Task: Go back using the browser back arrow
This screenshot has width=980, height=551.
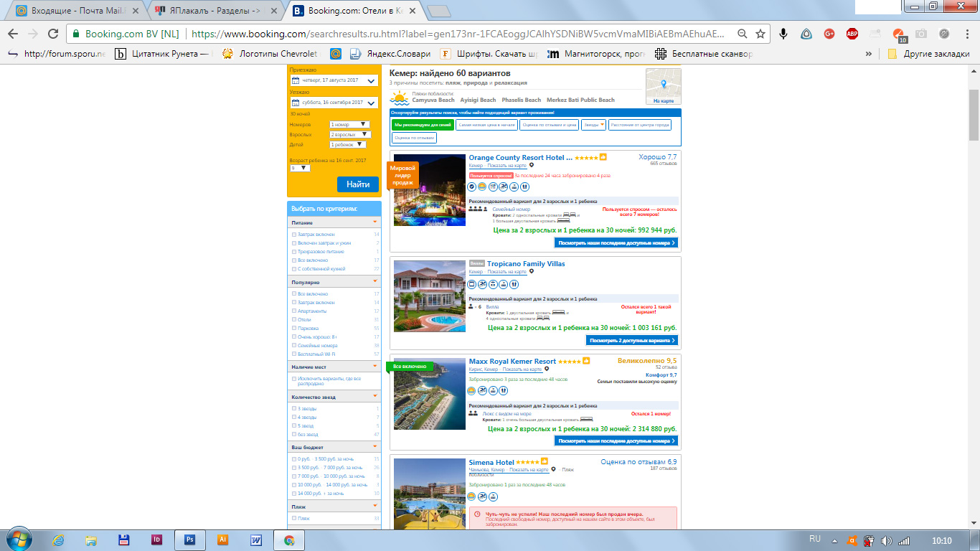Action: [13, 34]
